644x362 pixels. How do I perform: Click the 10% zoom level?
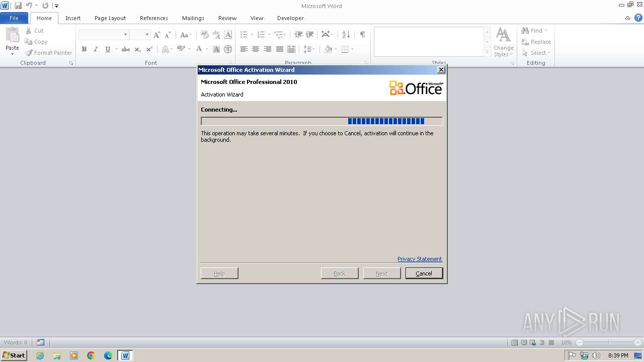pos(567,342)
